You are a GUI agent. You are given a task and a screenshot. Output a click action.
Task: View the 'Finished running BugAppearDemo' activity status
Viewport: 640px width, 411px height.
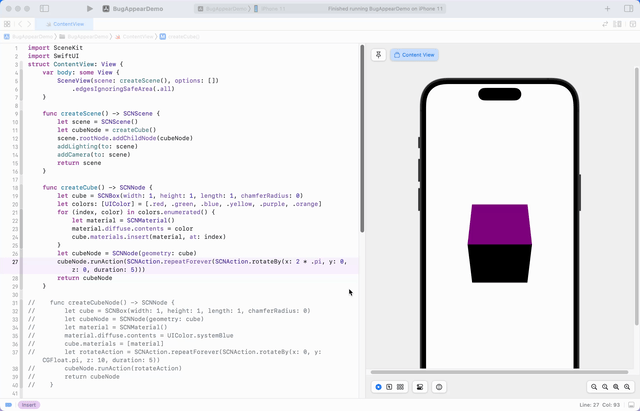click(385, 9)
